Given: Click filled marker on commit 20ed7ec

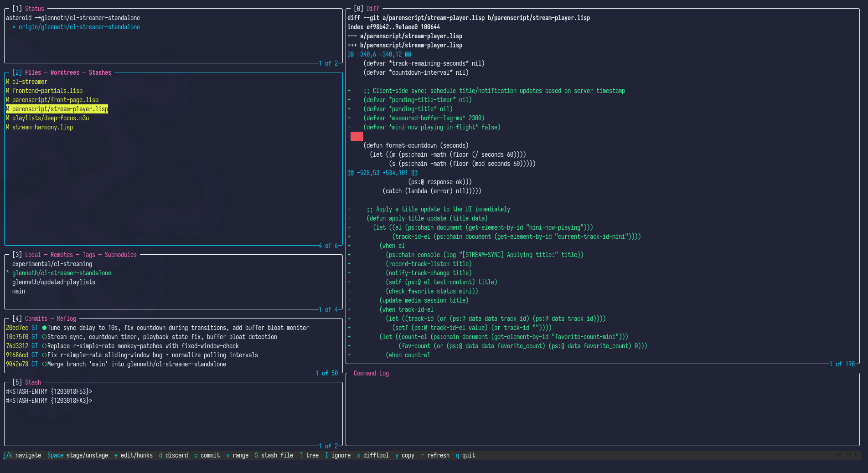Looking at the screenshot, I should [44, 328].
